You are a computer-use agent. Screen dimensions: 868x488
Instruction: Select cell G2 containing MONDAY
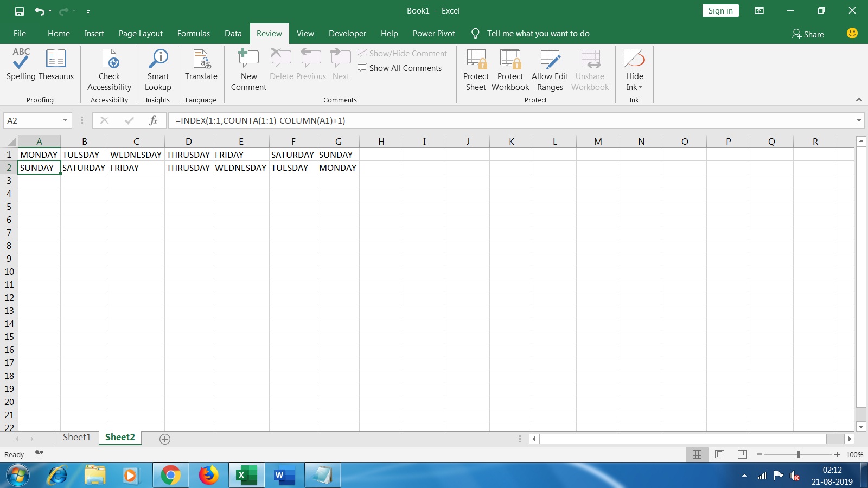click(x=338, y=168)
